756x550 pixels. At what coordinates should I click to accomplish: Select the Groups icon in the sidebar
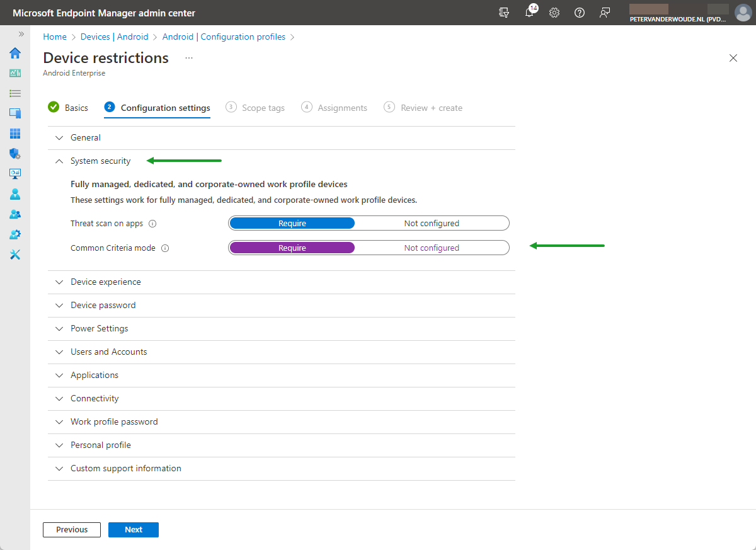pos(14,214)
